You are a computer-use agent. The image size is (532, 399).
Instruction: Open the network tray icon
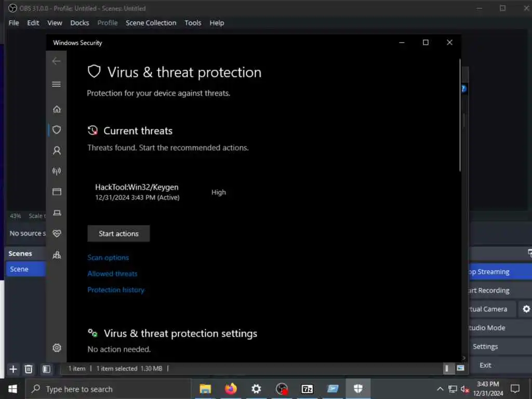[x=453, y=389]
